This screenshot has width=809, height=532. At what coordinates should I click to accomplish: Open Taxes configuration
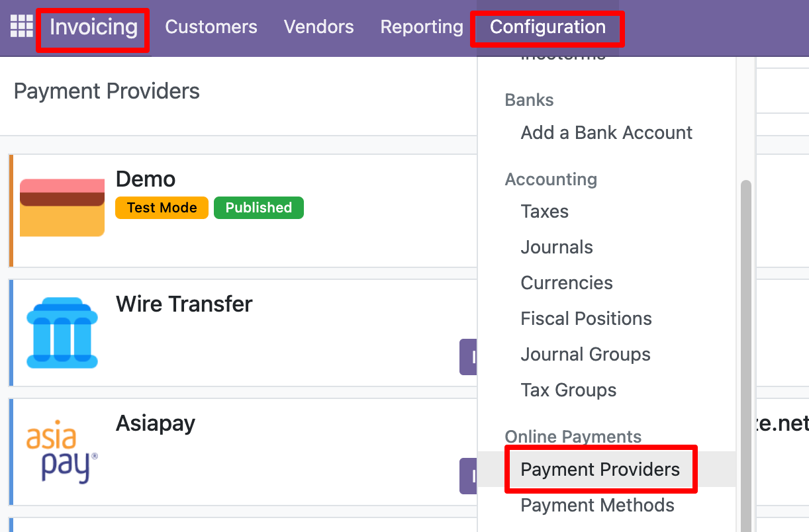coord(545,212)
